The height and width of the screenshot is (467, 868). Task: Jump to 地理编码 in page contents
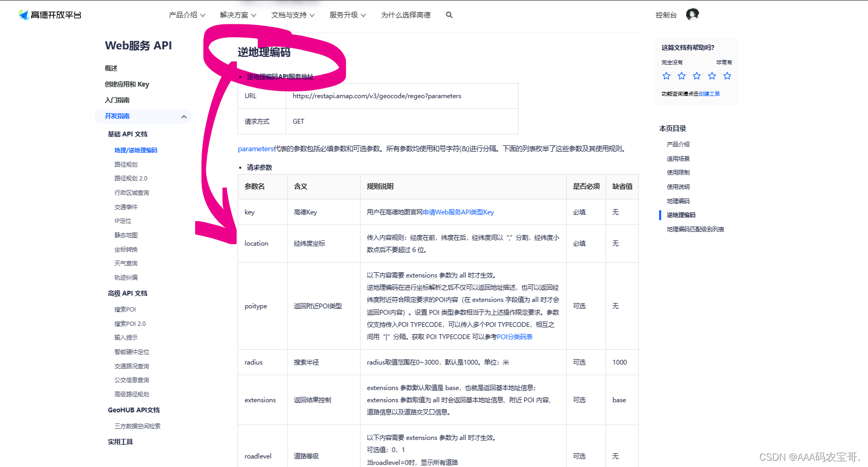click(678, 201)
